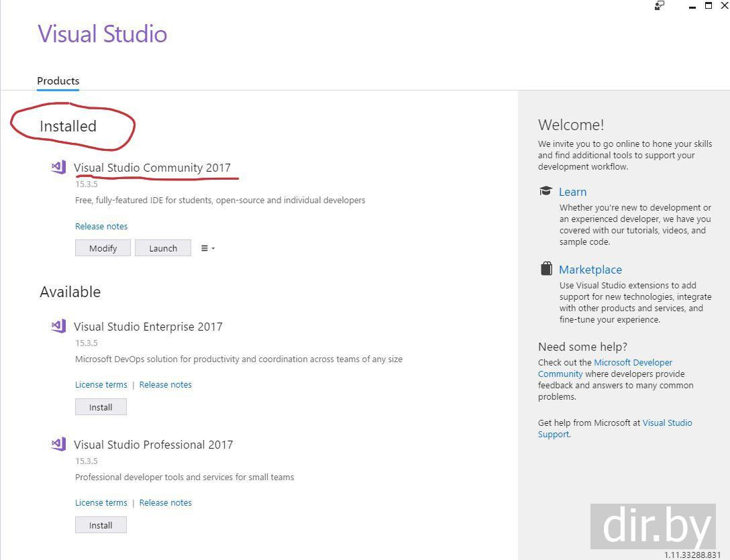Open License terms for Professional 2017
This screenshot has width=730, height=560.
[101, 503]
